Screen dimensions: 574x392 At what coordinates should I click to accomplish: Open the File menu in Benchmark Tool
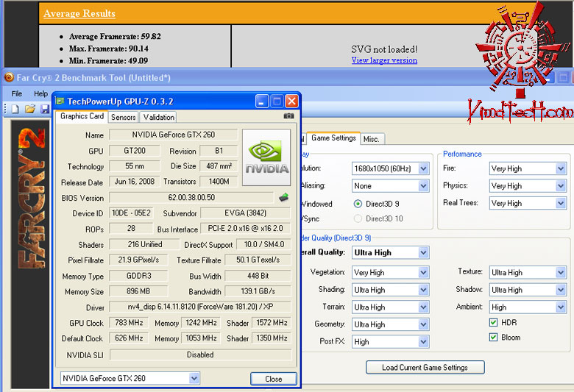tap(17, 93)
